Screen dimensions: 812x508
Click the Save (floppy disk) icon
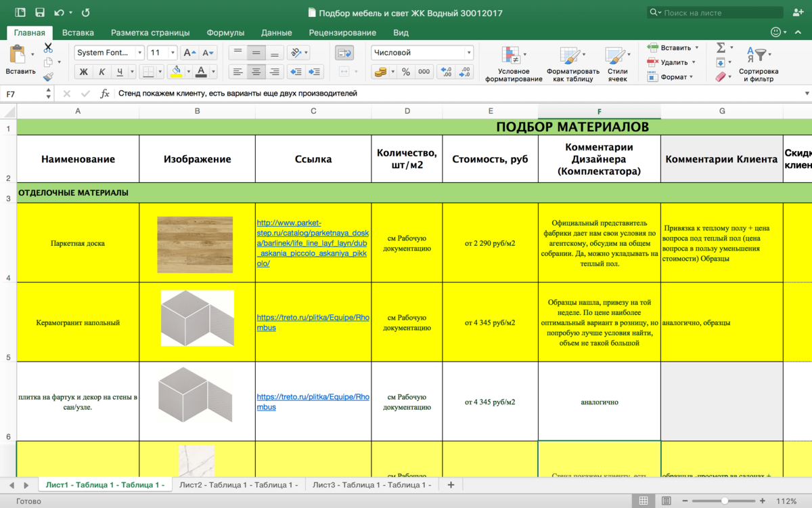(39, 12)
